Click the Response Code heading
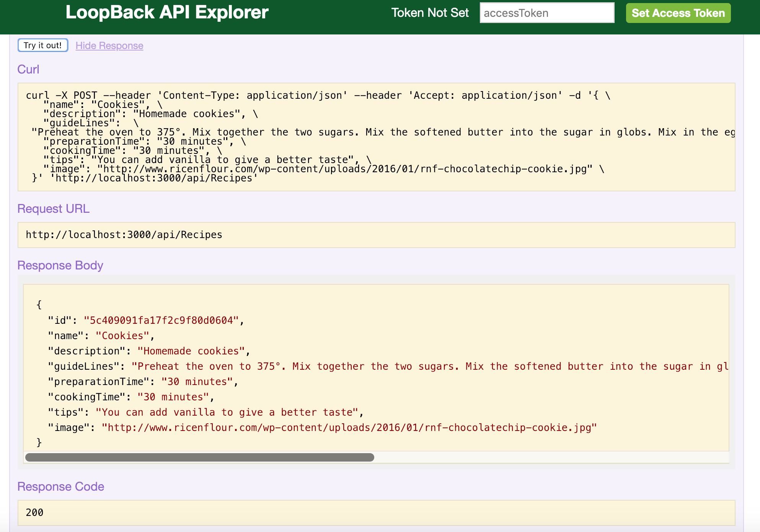760x532 pixels. 60,486
